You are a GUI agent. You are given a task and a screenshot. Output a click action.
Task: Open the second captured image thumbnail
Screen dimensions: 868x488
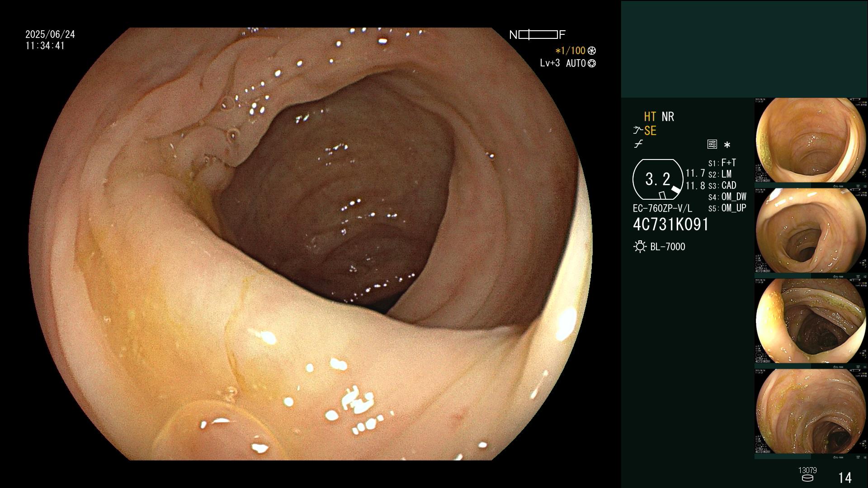tap(811, 230)
